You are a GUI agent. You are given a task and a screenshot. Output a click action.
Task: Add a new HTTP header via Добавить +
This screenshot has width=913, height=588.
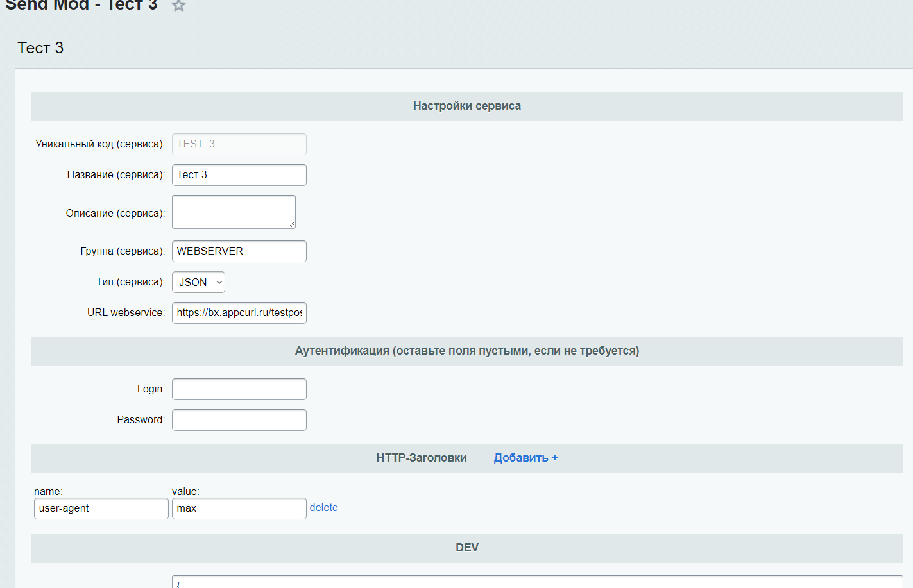[525, 458]
